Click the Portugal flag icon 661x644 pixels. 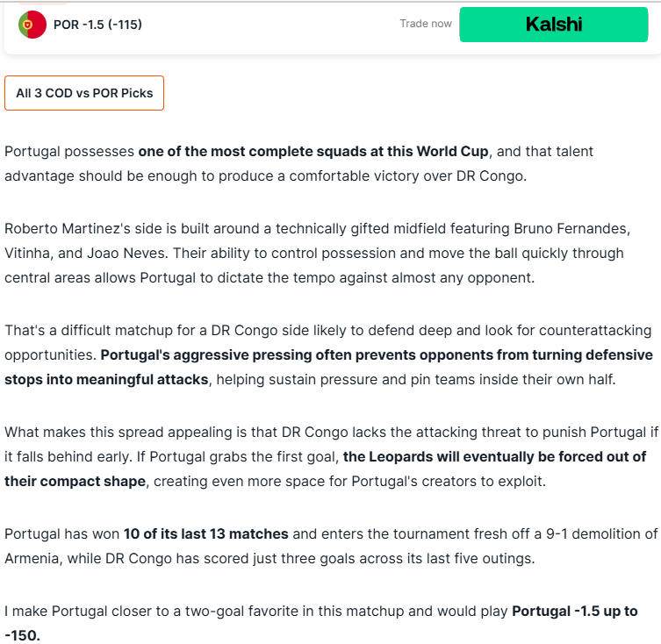(32, 25)
